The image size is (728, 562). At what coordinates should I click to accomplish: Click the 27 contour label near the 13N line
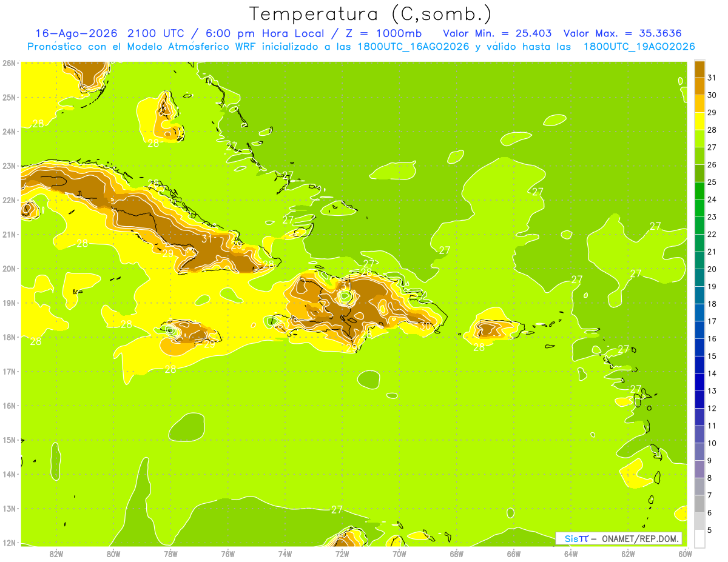pyautogui.click(x=337, y=510)
